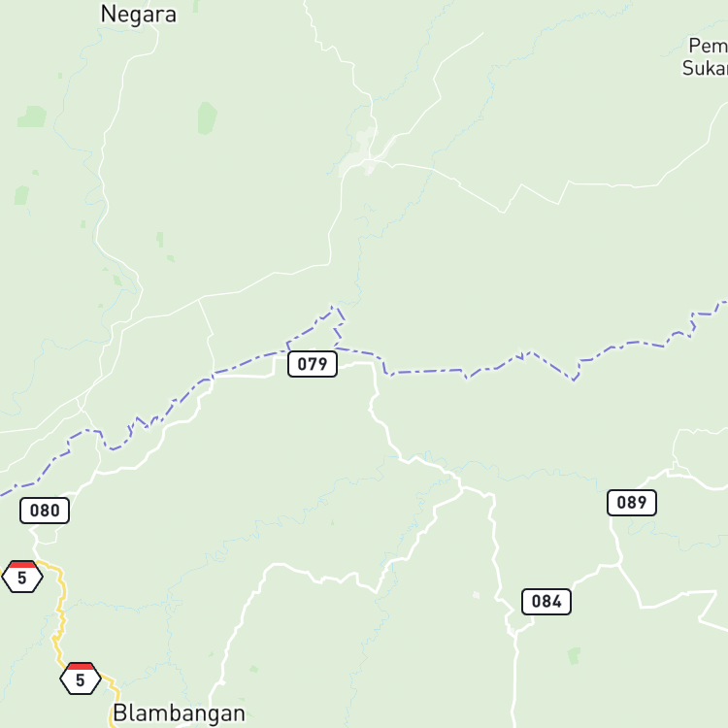This screenshot has height=728, width=728.
Task: Click the small green patch southeast of 084
Action: [575, 655]
